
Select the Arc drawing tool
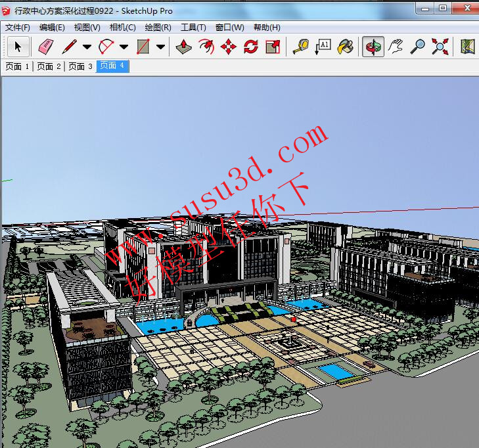[106, 47]
